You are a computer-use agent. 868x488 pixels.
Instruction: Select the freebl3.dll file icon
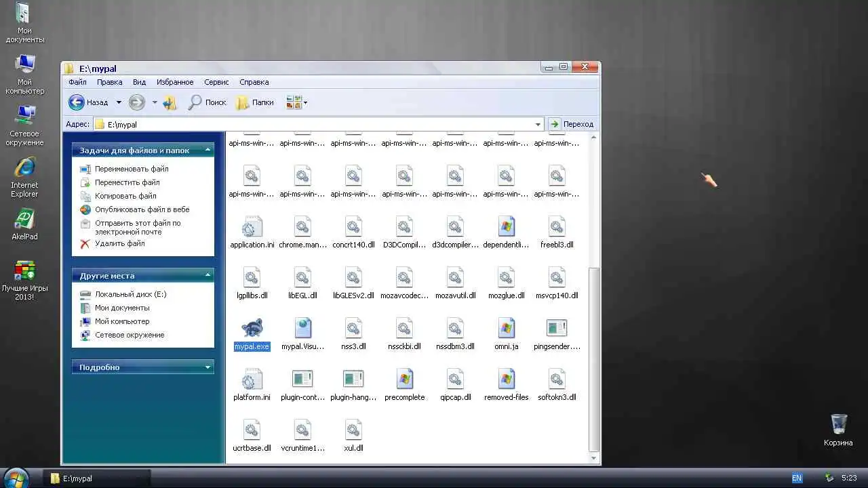click(557, 226)
